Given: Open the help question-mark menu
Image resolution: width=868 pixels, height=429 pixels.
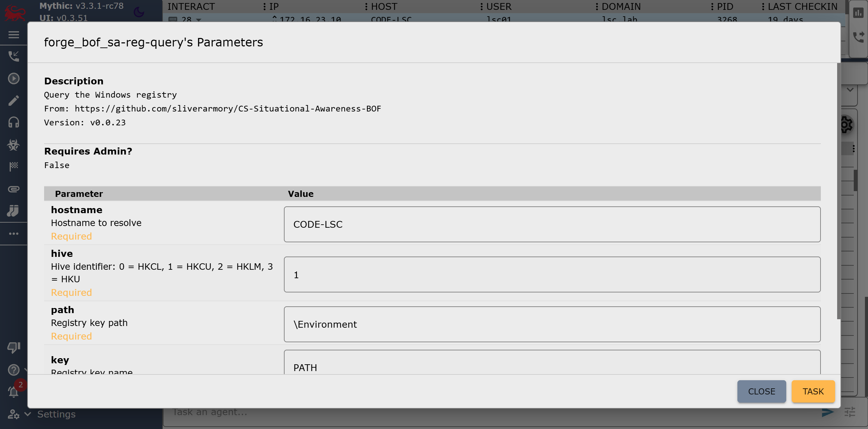Looking at the screenshot, I should [14, 370].
